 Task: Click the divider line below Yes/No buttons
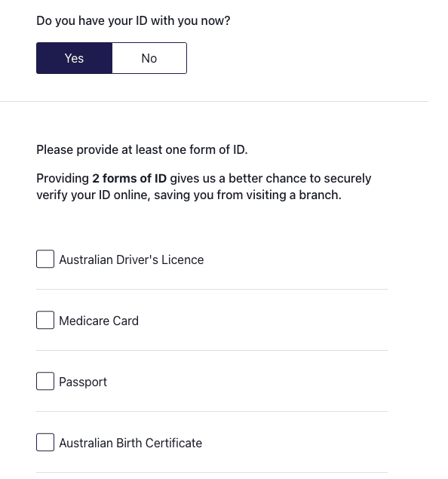click(214, 101)
